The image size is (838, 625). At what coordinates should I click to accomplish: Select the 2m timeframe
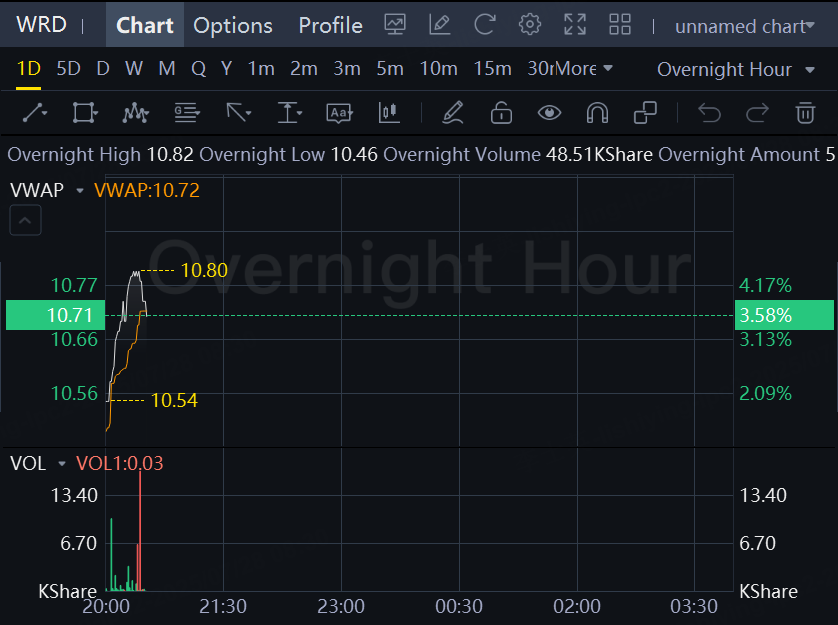point(304,69)
